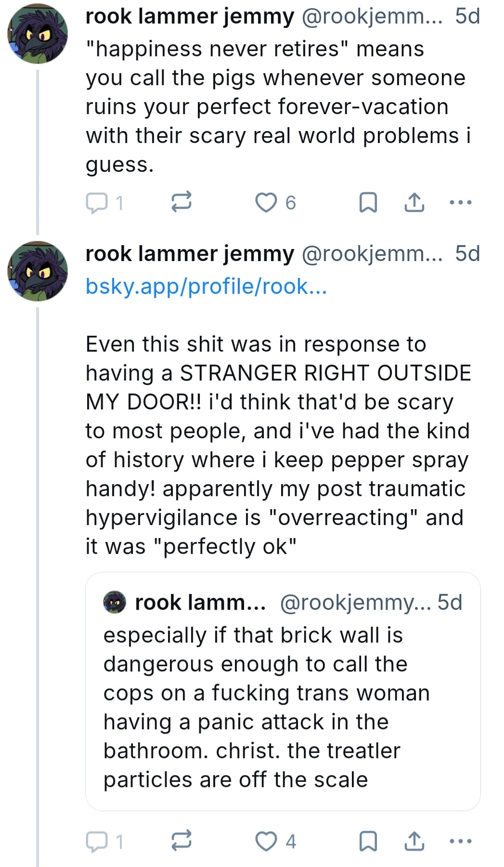This screenshot has height=867, width=504.
Task: Repost the "STRANGER RIGHT OUTSIDE" post
Action: pos(182,841)
